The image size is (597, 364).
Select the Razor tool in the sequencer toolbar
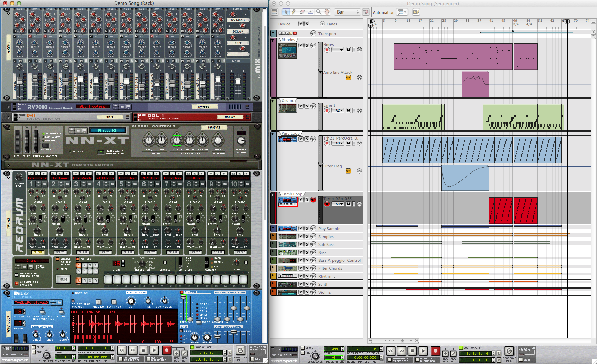click(x=309, y=11)
